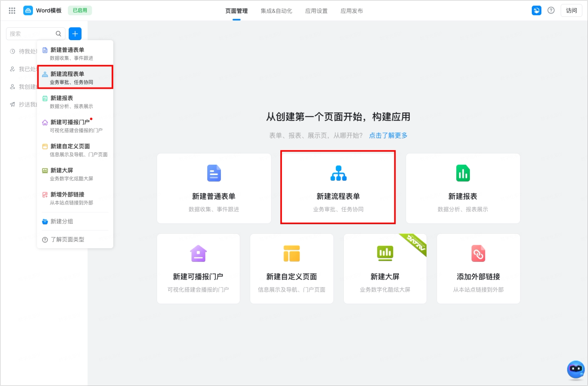Image resolution: width=588 pixels, height=386 pixels.
Task: Open the 应用设置 tab
Action: click(x=316, y=11)
